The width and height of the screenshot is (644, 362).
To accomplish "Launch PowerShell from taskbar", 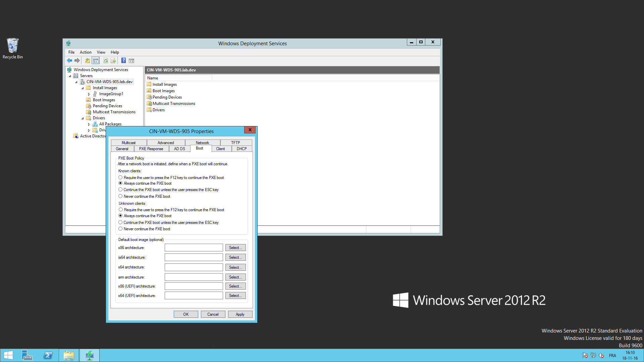I will pyautogui.click(x=48, y=355).
